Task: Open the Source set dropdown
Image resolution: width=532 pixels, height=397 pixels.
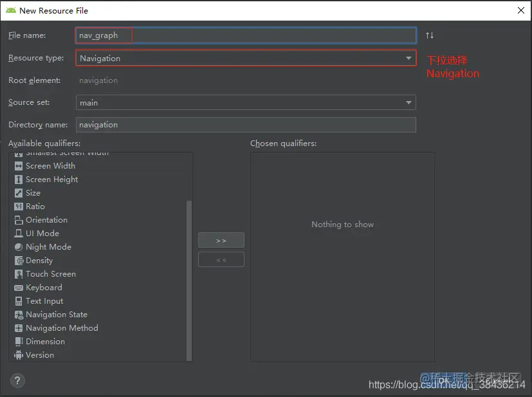Action: click(246, 102)
